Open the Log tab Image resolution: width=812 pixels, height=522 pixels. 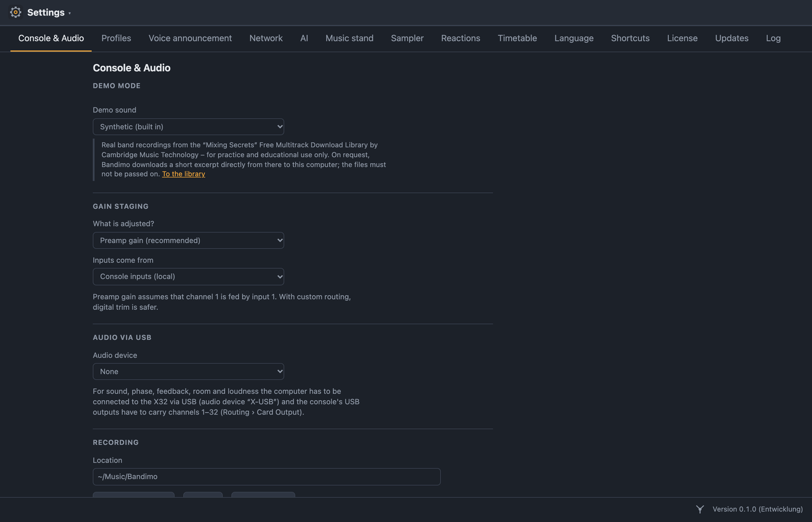(x=773, y=38)
